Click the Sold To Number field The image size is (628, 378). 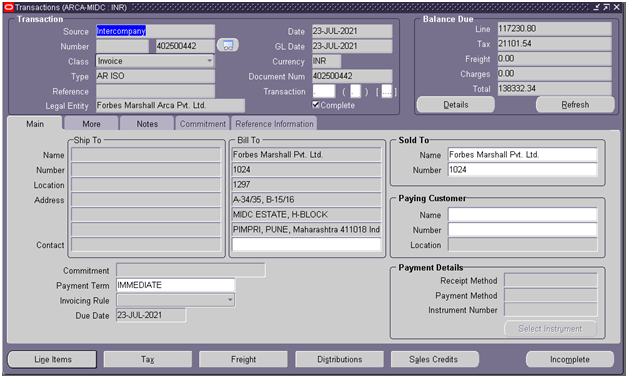(522, 170)
